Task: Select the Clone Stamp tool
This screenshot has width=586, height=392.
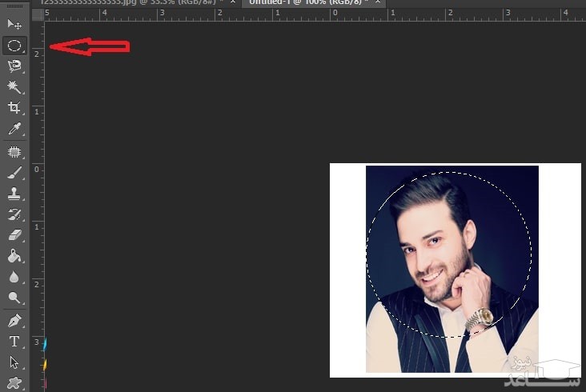Action: click(14, 194)
